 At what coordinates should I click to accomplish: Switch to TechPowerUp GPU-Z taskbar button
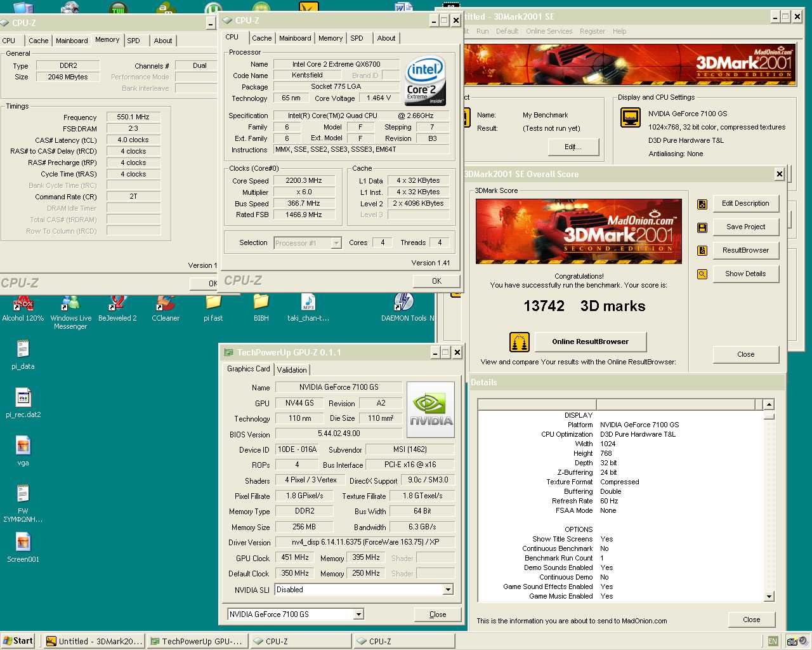click(197, 641)
